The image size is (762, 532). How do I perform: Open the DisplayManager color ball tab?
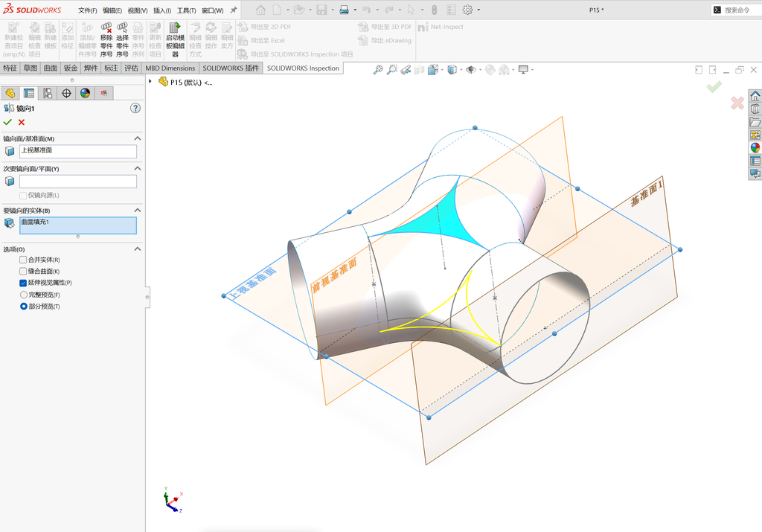[85, 93]
